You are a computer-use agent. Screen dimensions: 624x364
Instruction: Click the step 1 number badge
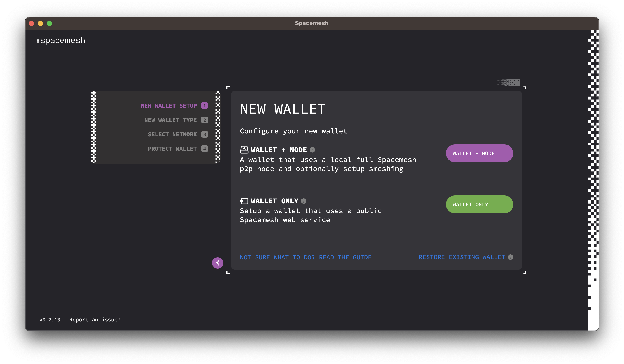point(205,106)
